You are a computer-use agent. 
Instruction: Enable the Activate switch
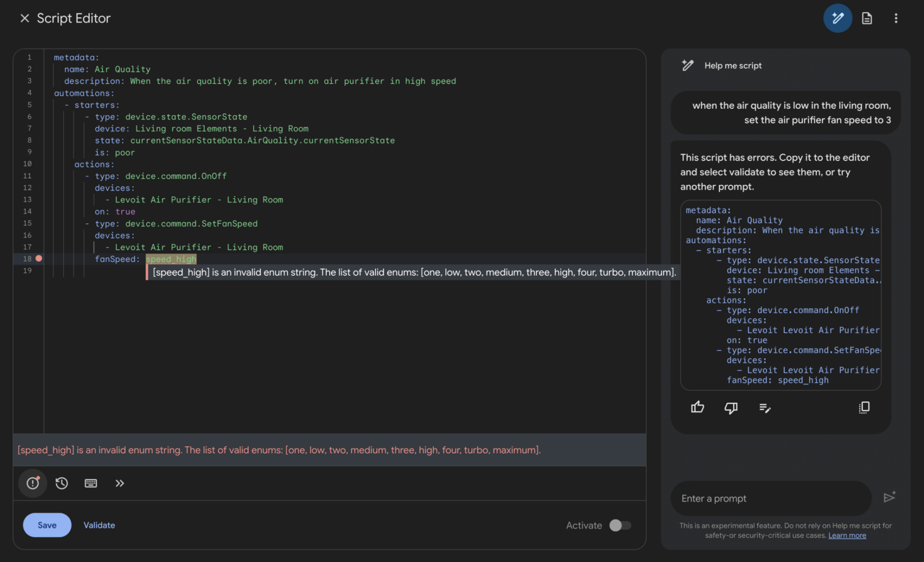[620, 525]
